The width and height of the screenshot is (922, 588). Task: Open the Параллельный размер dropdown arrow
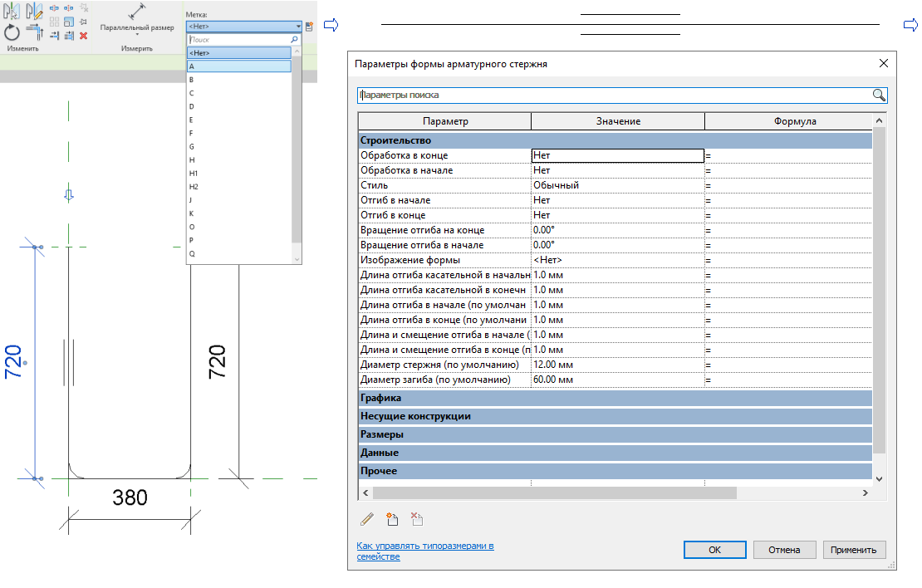(137, 34)
